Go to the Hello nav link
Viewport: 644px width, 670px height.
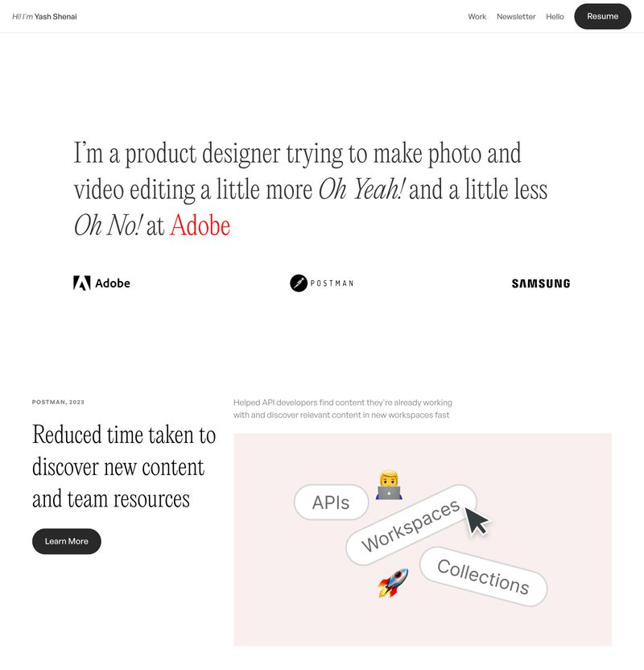555,17
